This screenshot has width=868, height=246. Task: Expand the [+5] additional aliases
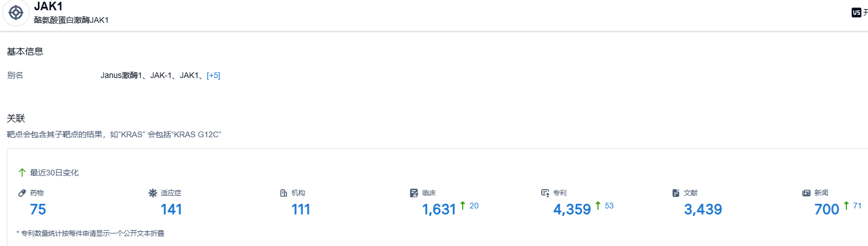pyautogui.click(x=213, y=75)
